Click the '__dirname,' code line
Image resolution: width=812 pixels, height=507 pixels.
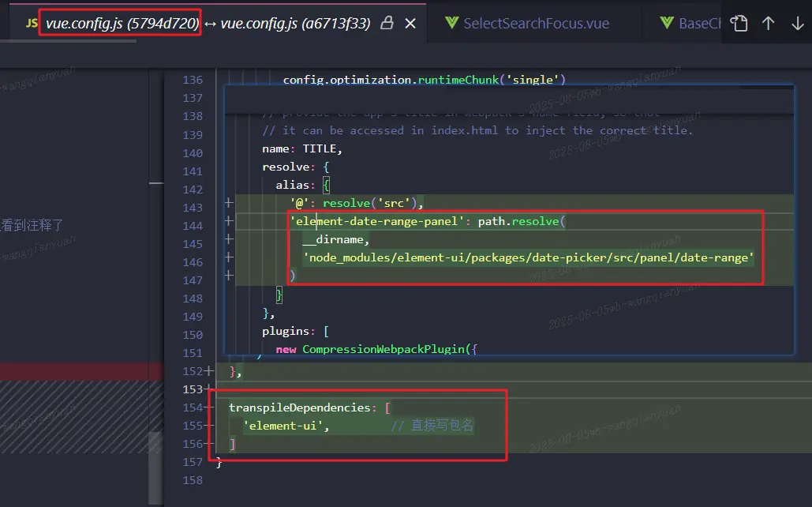[335, 239]
